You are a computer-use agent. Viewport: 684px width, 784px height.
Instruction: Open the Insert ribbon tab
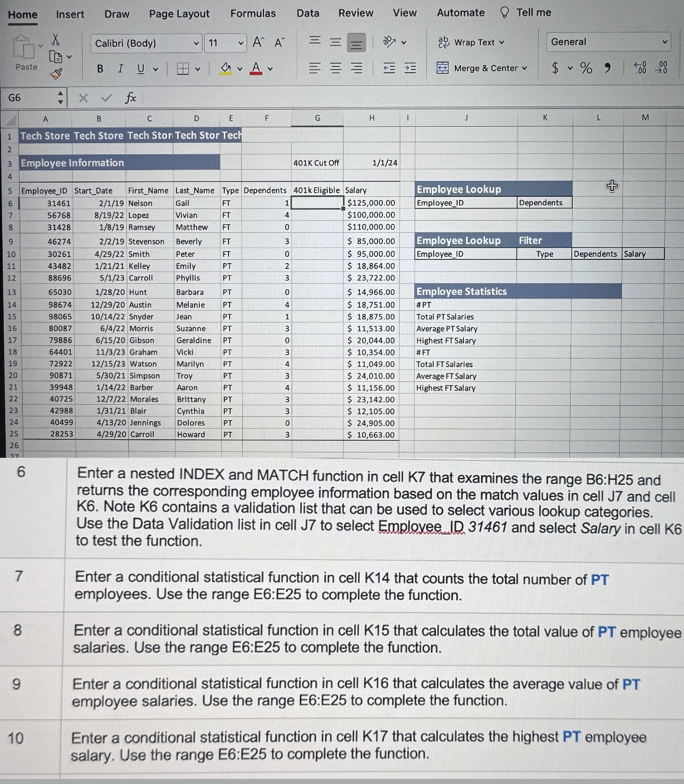70,14
